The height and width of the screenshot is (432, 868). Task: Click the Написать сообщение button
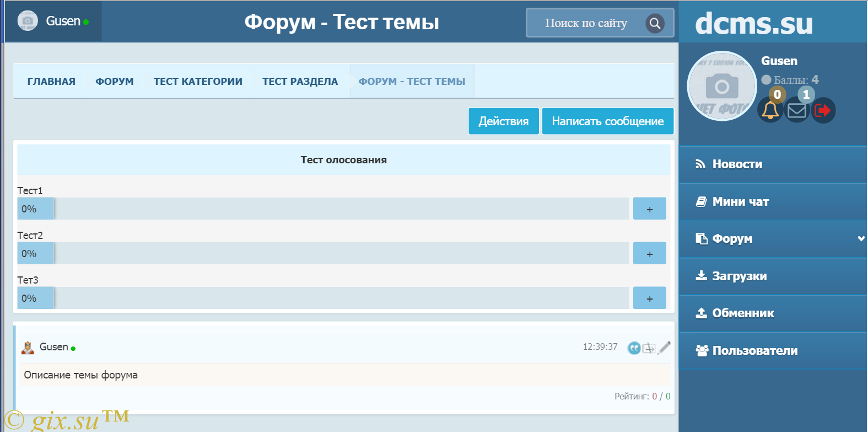click(608, 121)
